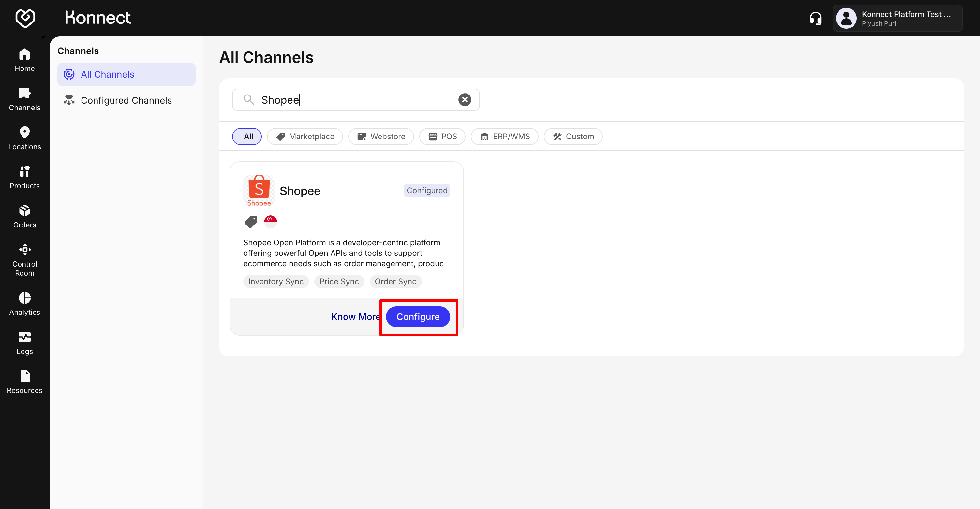The height and width of the screenshot is (509, 980).
Task: Click the All Channels page heading
Action: (x=266, y=57)
